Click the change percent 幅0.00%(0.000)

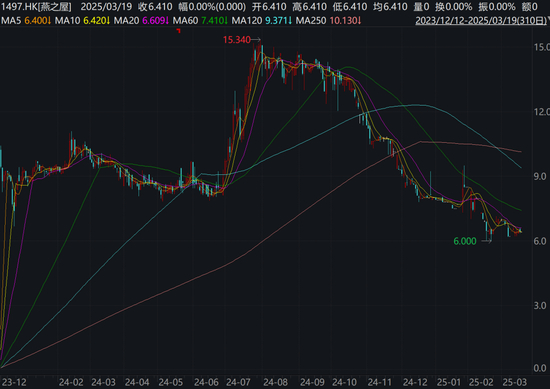click(x=212, y=7)
